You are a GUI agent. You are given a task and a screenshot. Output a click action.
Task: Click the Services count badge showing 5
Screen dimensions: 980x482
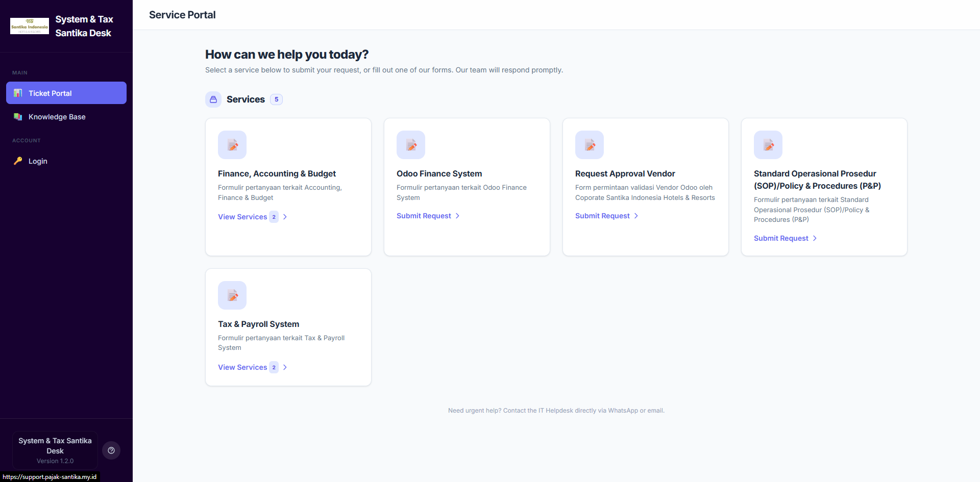(x=277, y=99)
